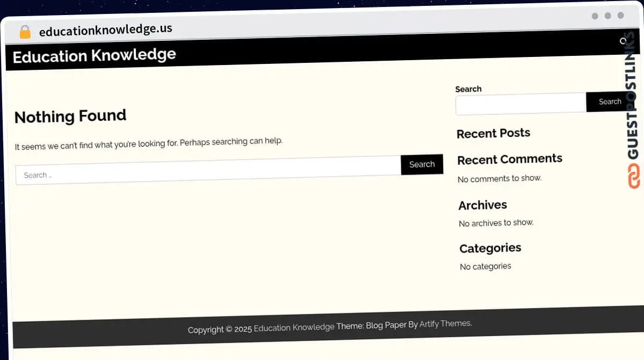Screen dimensions: 644x360
Task: Click the Nothing Found heading
Action: pyautogui.click(x=70, y=116)
